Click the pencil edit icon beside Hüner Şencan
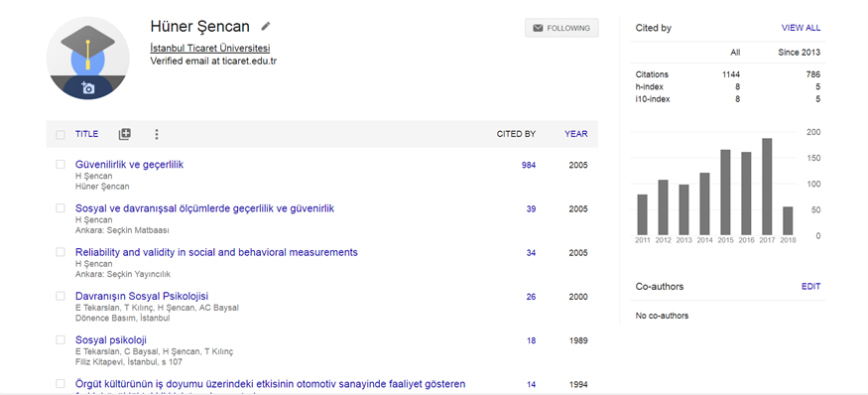Viewport: 868px width, 395px height. point(266,26)
